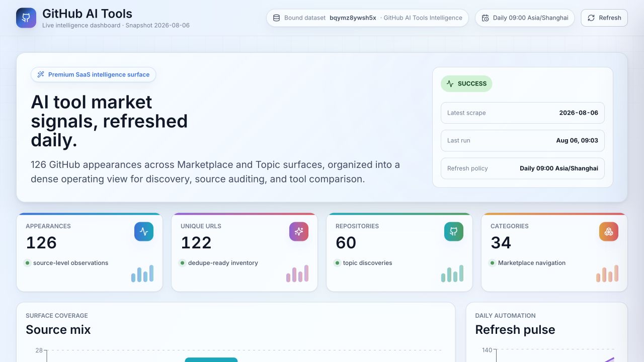The image size is (644, 362).
Task: Click the 126 appearances value
Action: point(41,243)
